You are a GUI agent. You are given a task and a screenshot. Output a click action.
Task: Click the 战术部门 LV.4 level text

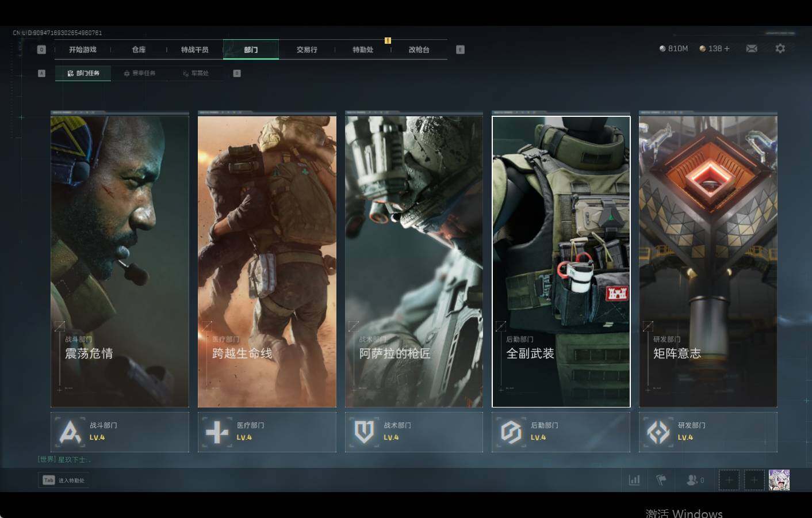point(391,437)
